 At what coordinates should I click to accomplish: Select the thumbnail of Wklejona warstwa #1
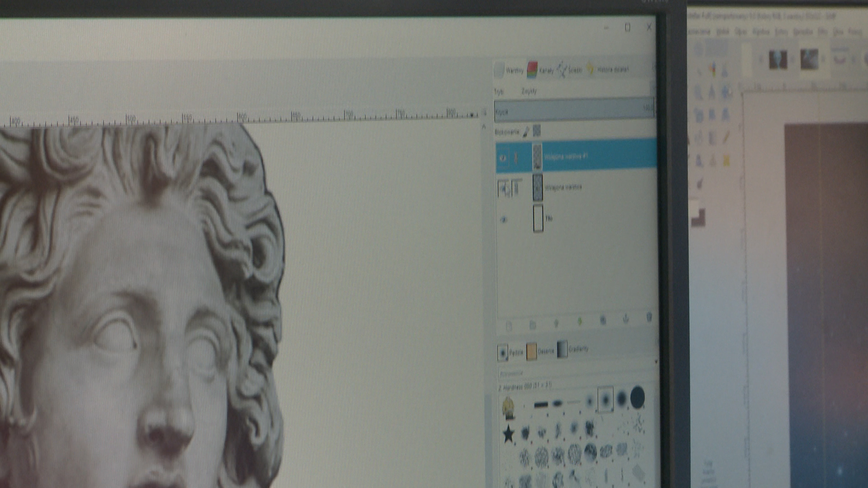click(537, 157)
